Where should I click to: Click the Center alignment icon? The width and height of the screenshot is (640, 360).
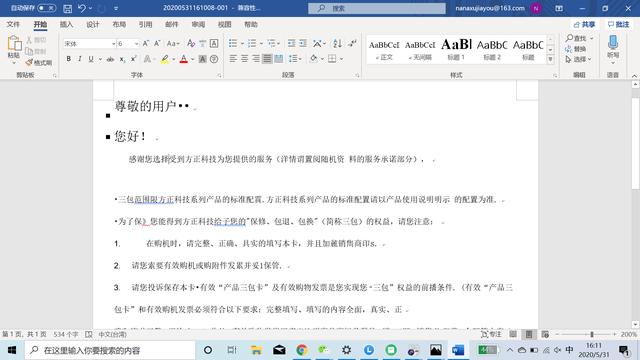(244, 59)
